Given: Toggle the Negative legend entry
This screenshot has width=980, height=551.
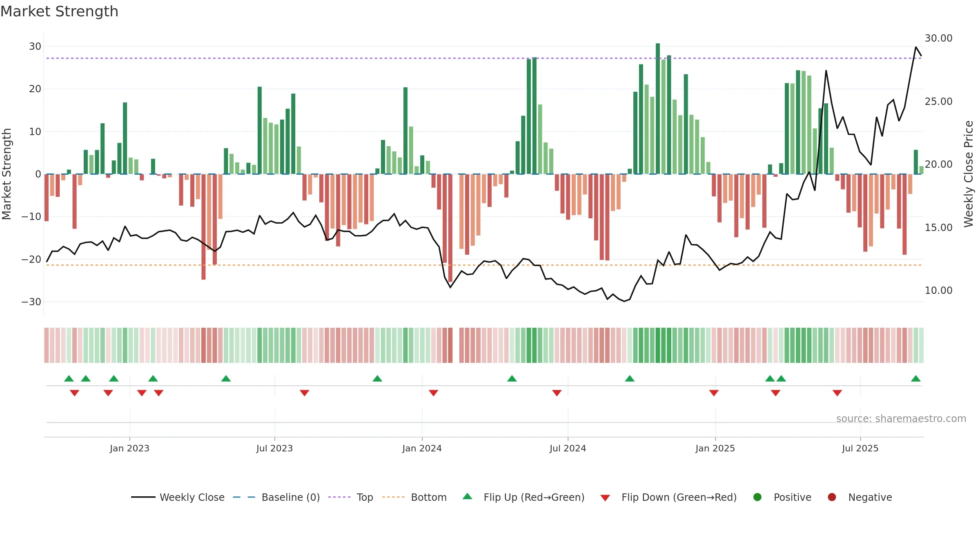Looking at the screenshot, I should [x=860, y=497].
